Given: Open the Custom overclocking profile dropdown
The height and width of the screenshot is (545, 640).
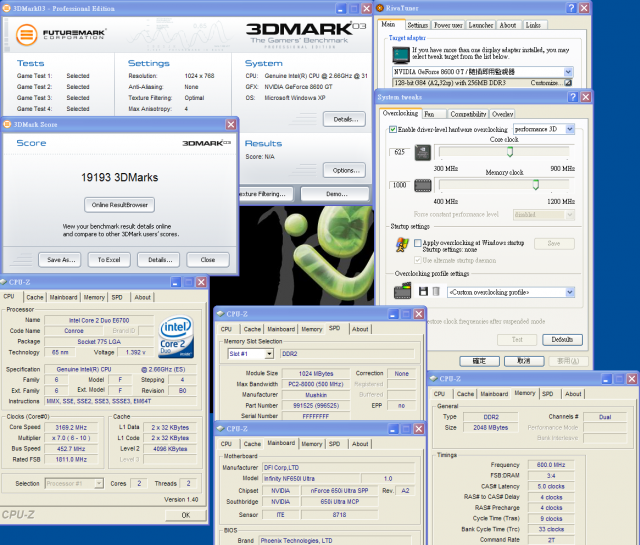Looking at the screenshot, I should tap(570, 292).
